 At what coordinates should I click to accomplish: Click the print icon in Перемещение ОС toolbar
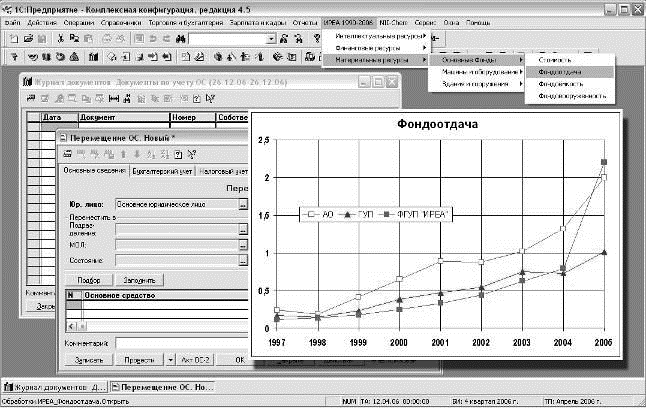67,153
